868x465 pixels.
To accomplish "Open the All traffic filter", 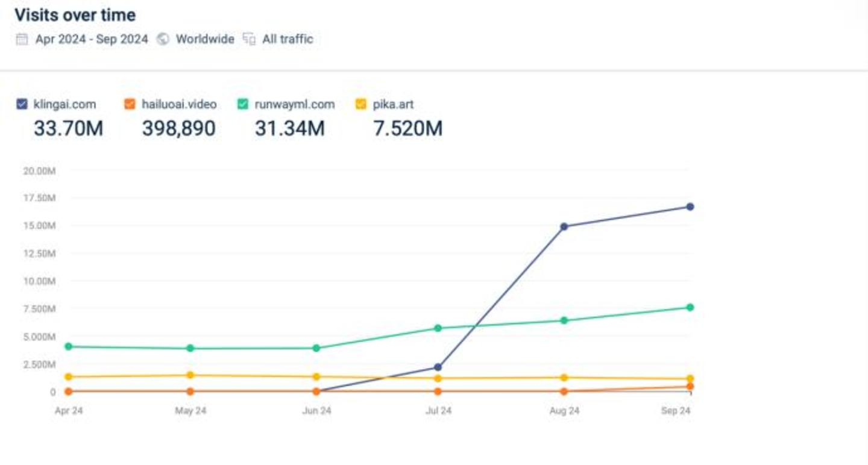I will (x=288, y=40).
